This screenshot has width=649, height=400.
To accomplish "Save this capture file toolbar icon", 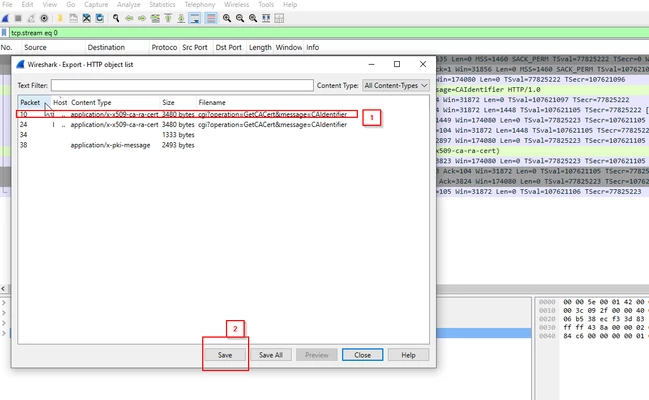I will pyautogui.click(x=73, y=18).
